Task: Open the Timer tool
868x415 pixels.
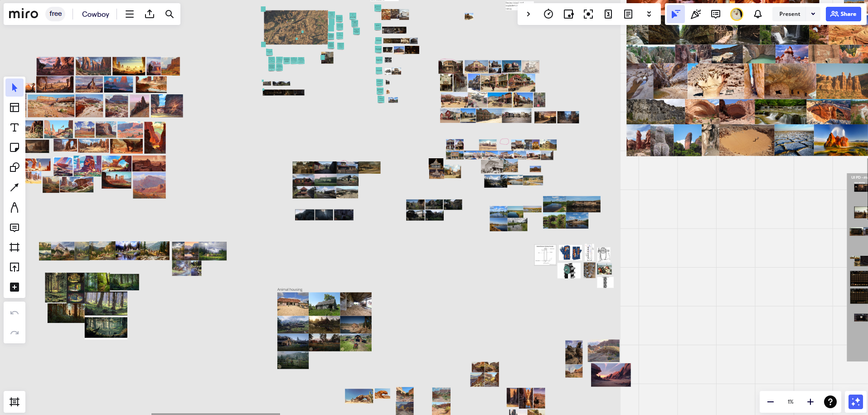Action: pyautogui.click(x=548, y=14)
